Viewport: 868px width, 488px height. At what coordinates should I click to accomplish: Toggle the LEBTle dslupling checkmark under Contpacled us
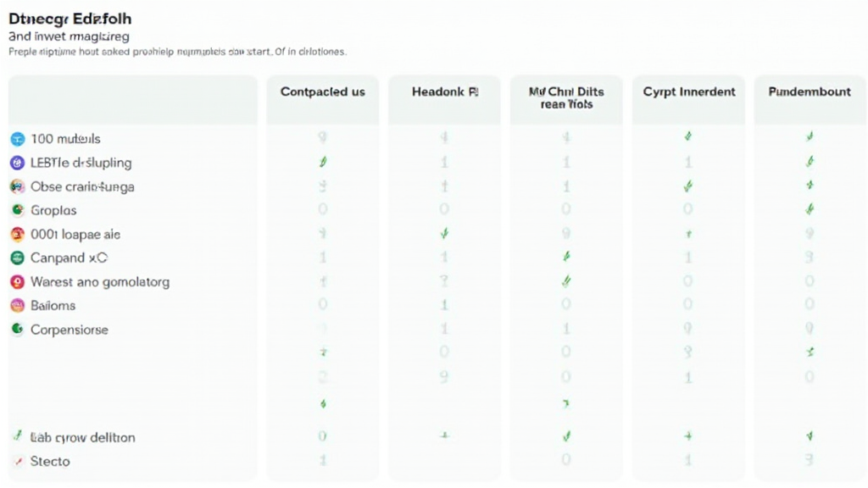point(323,162)
